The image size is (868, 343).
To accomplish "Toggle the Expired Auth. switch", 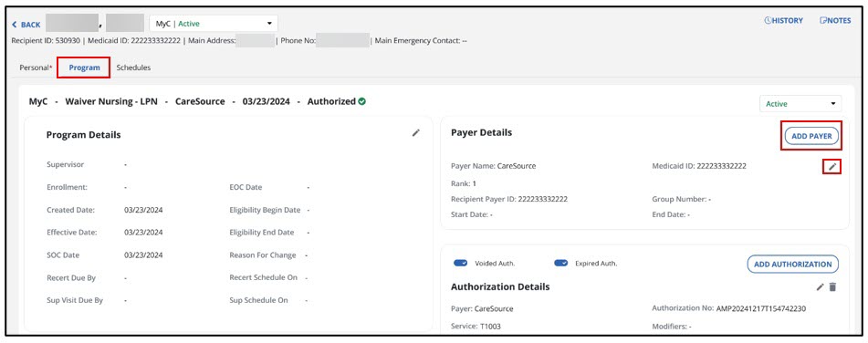I will coord(561,264).
